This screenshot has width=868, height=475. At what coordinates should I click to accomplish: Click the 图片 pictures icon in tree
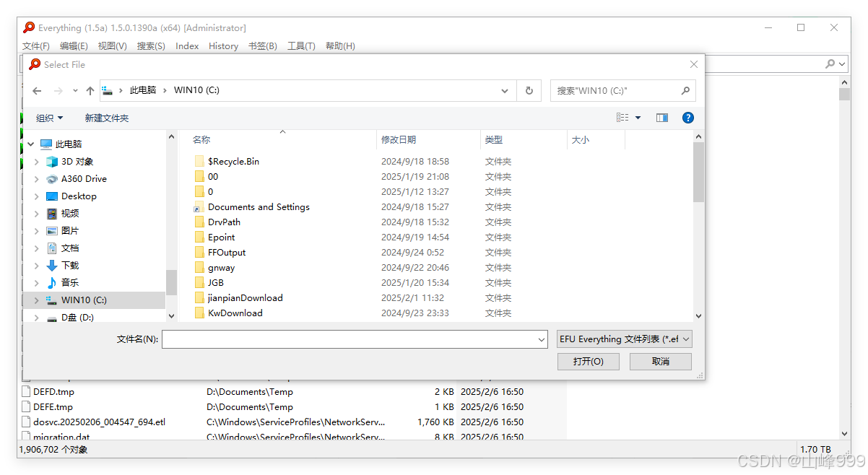click(52, 231)
